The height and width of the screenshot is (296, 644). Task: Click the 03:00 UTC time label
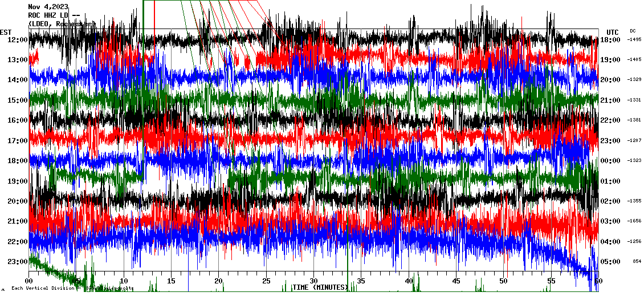click(610, 221)
